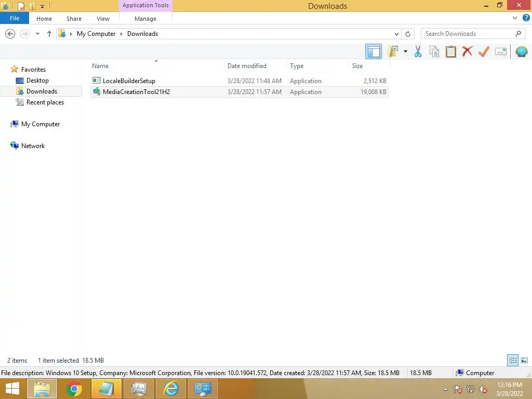Toggle the preview pane layout button
Viewport: 532px width, 399px height.
[373, 51]
